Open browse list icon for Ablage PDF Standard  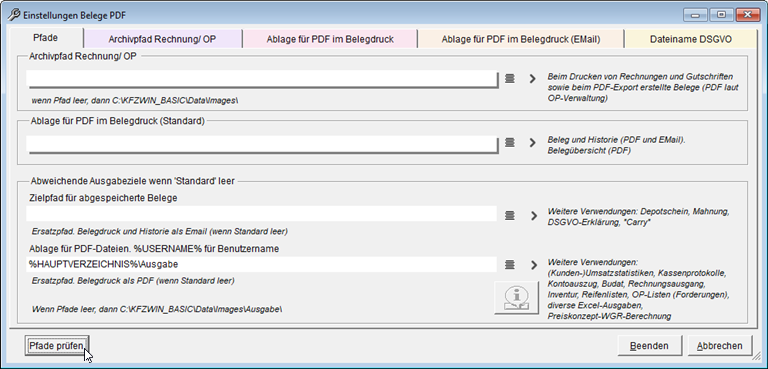510,143
